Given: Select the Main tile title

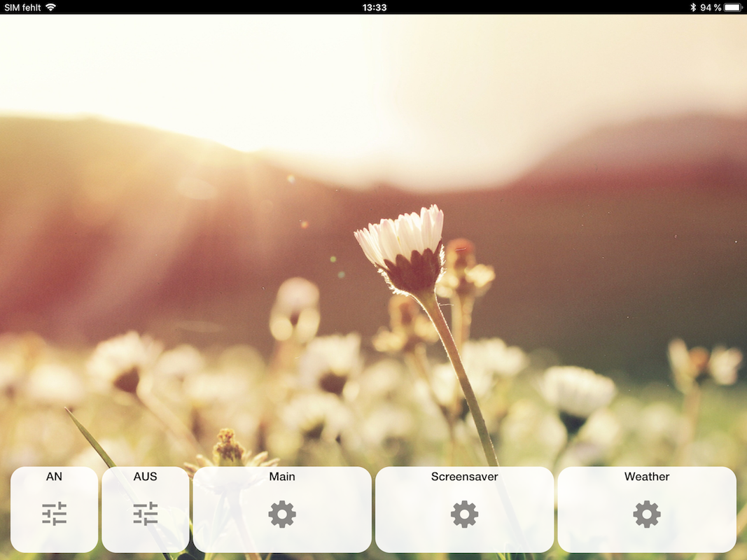Looking at the screenshot, I should pos(282,477).
